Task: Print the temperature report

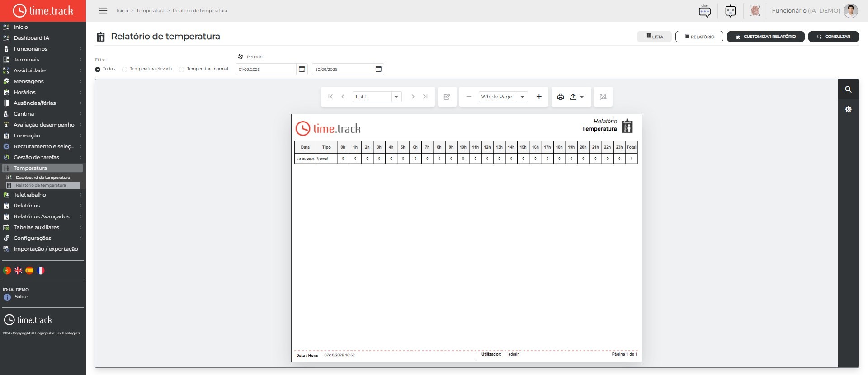Action: [x=561, y=97]
